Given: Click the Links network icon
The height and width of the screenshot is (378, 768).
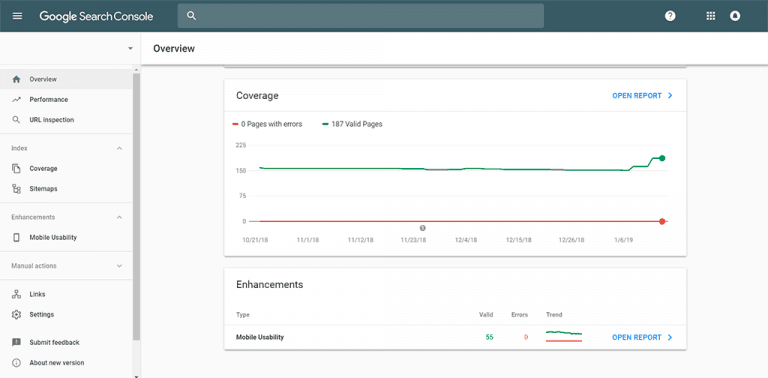Looking at the screenshot, I should coord(16,294).
